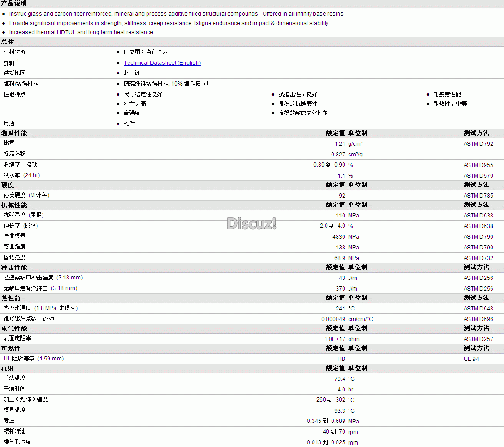Select the 抗张强度 (屈服) row label

(x=24, y=215)
